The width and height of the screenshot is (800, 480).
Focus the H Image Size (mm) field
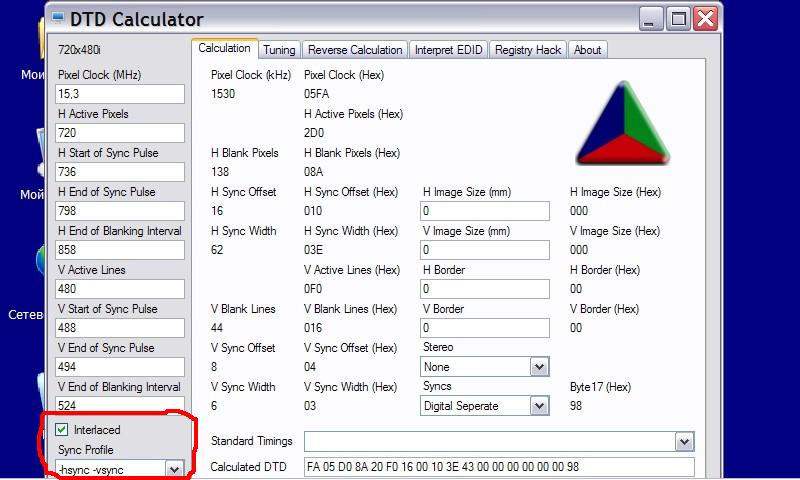pyautogui.click(x=485, y=211)
